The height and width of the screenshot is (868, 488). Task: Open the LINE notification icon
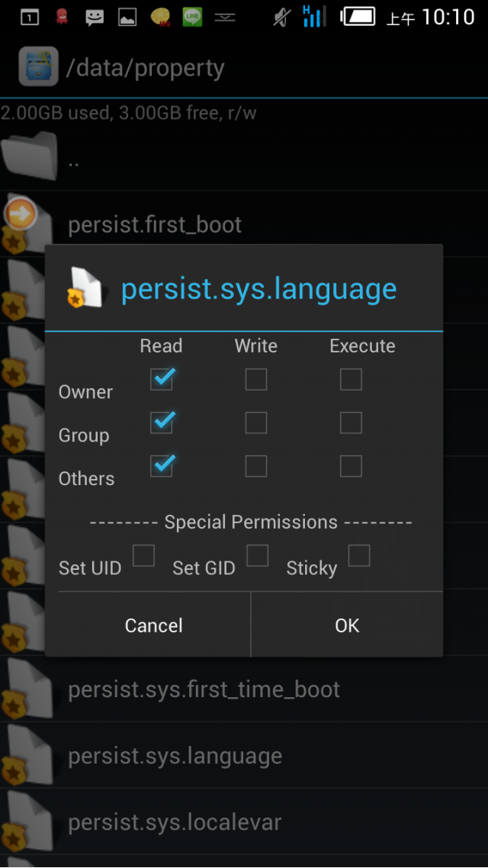(x=192, y=17)
